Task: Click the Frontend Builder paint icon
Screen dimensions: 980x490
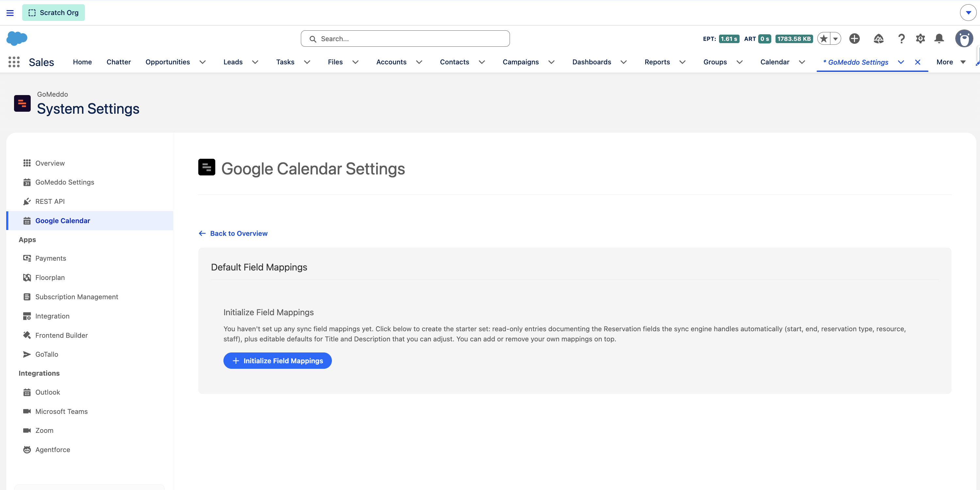Action: [x=27, y=335]
